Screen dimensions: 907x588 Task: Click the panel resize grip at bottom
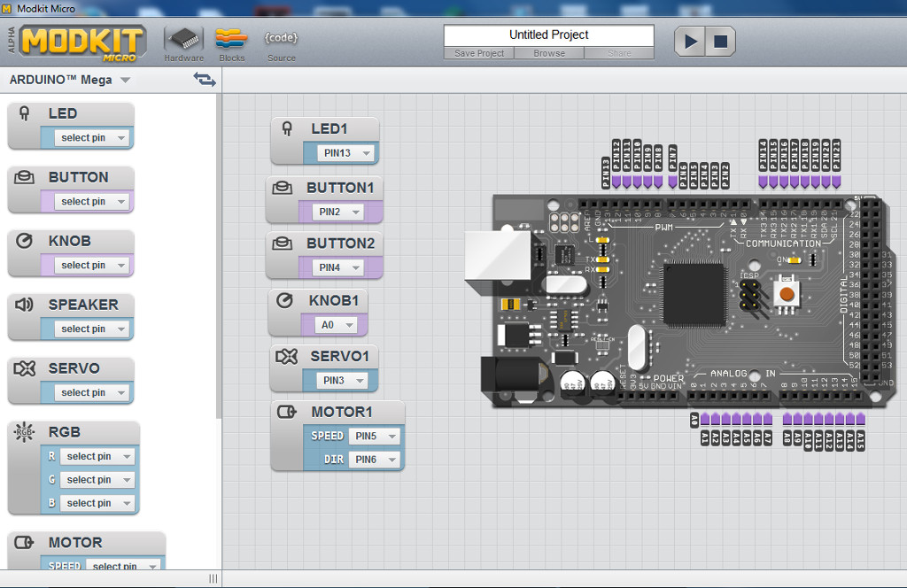point(213,579)
